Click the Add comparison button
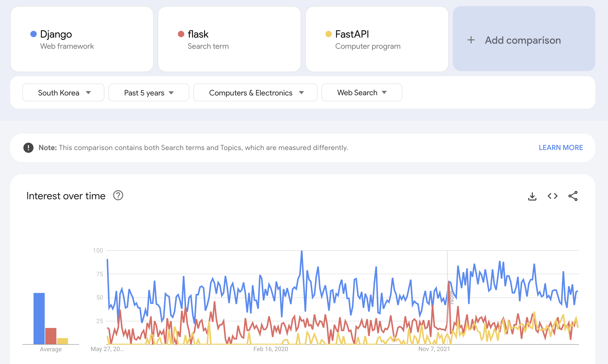This screenshot has width=608, height=364. coord(523,40)
